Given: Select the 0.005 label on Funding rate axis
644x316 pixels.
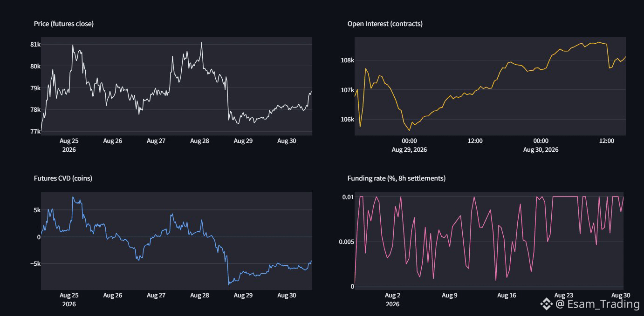Looking at the screenshot, I should click(x=346, y=242).
